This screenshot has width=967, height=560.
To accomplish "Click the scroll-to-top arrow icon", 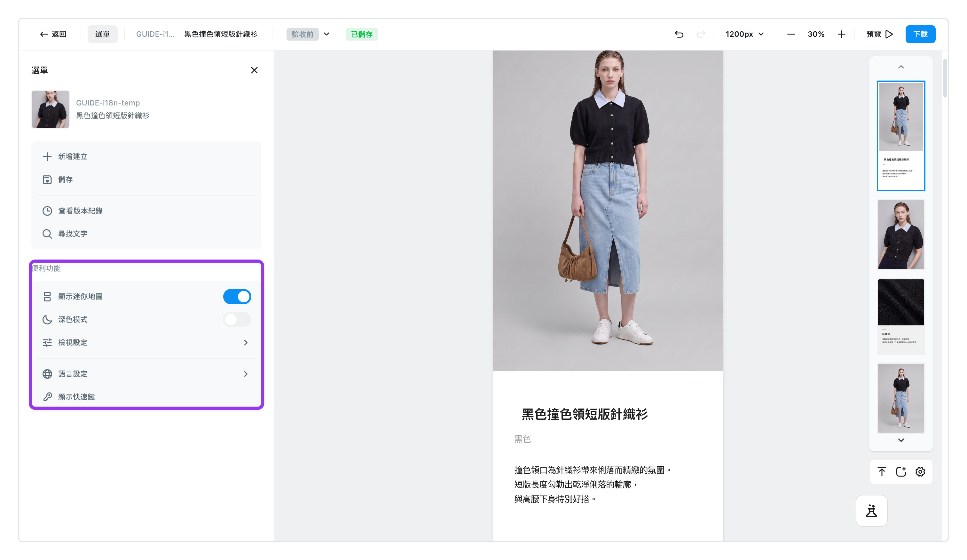I will [881, 471].
